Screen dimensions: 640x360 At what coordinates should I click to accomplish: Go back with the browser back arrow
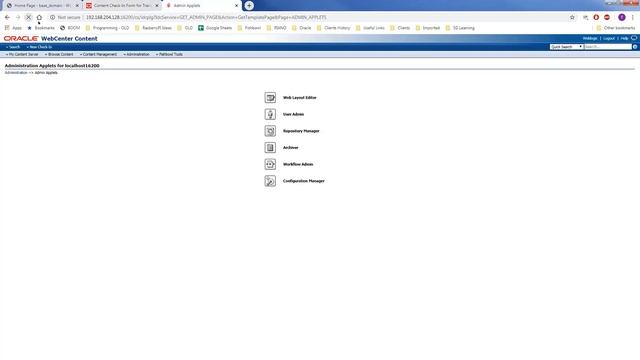click(7, 17)
